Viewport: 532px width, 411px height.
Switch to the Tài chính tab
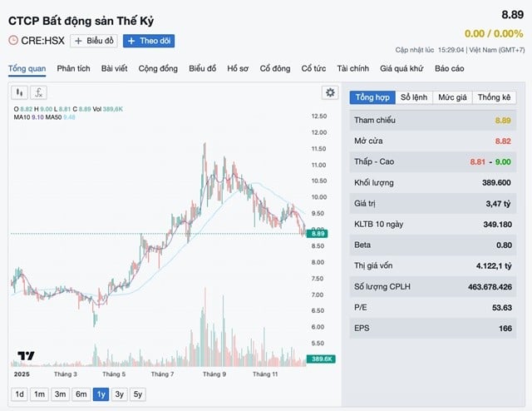(x=353, y=67)
